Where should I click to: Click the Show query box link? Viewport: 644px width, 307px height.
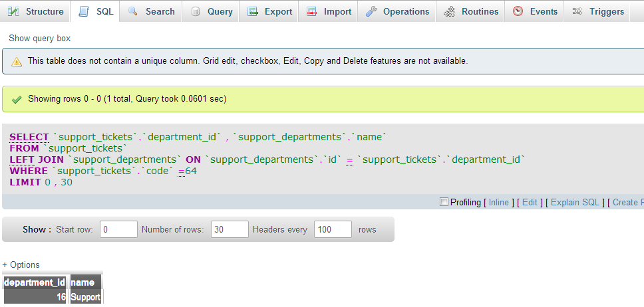pos(40,38)
